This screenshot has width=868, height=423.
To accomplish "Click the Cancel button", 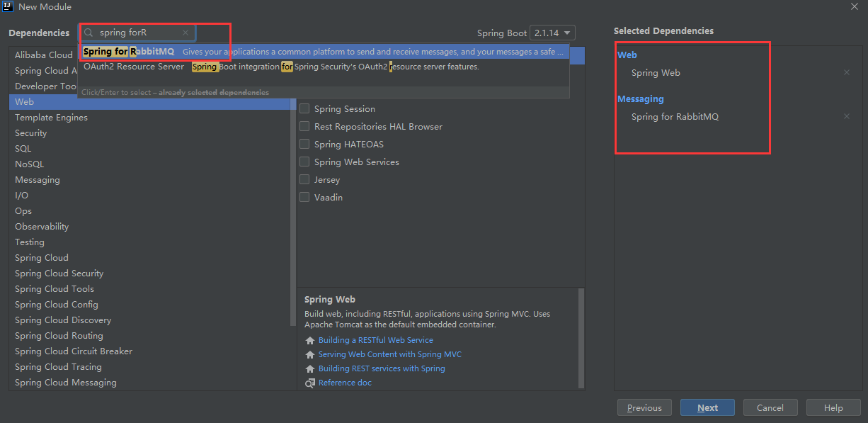I will [770, 407].
